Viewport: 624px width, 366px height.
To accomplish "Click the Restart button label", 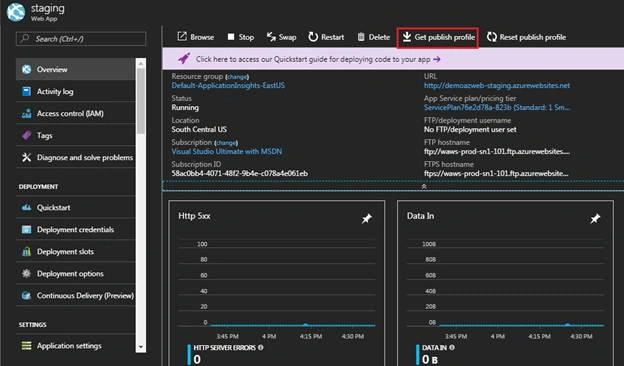I will [x=332, y=37].
